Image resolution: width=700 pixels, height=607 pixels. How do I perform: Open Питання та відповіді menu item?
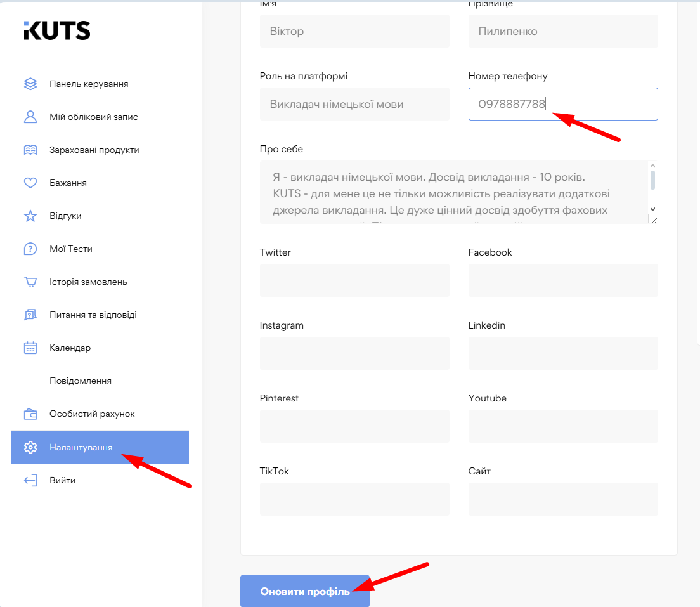point(93,315)
